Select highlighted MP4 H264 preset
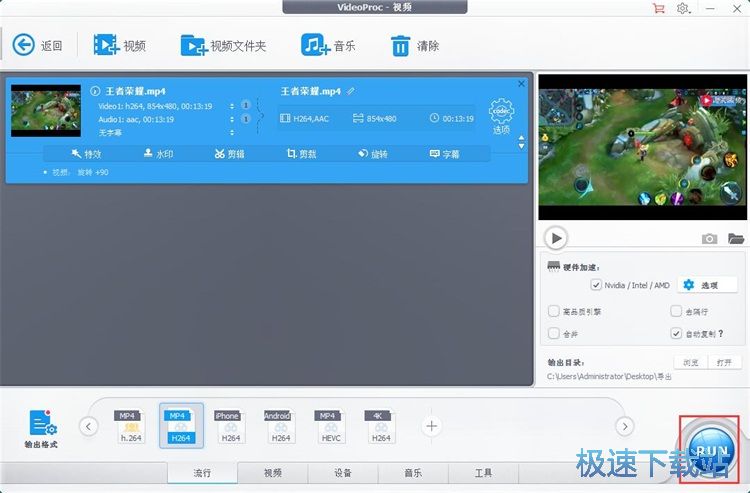This screenshot has width=750, height=493. point(181,426)
